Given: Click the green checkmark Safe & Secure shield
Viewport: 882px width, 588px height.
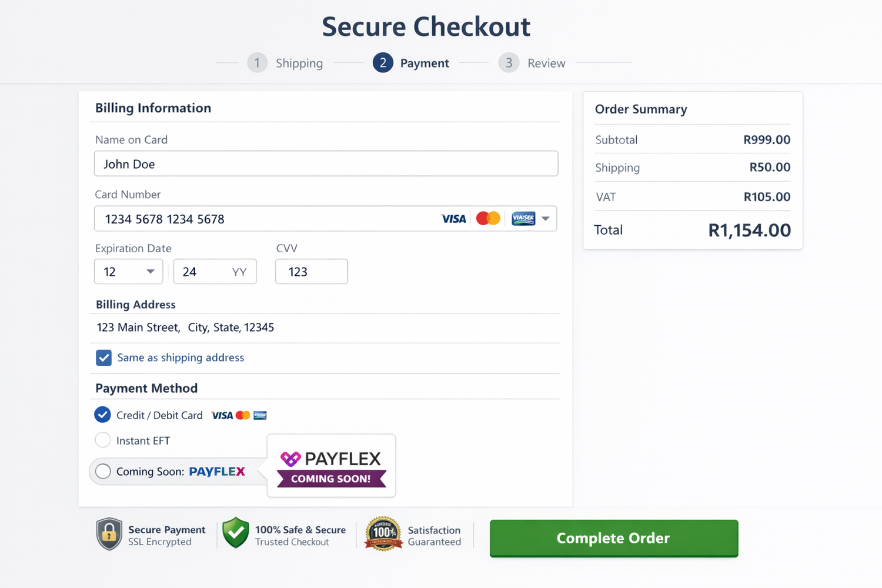Looking at the screenshot, I should point(236,533).
